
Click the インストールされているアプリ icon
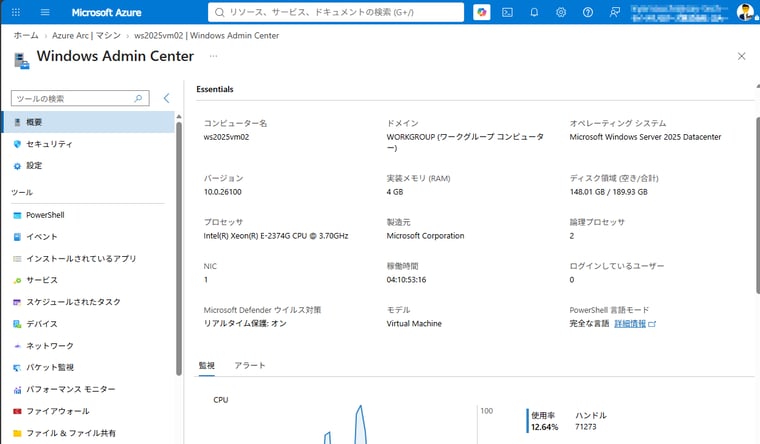(x=17, y=259)
